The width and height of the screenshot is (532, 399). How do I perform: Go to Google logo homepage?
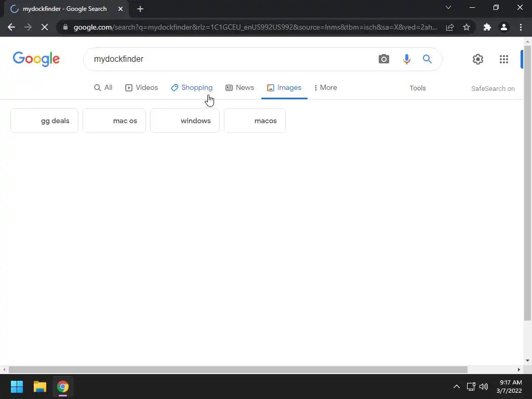coord(36,59)
